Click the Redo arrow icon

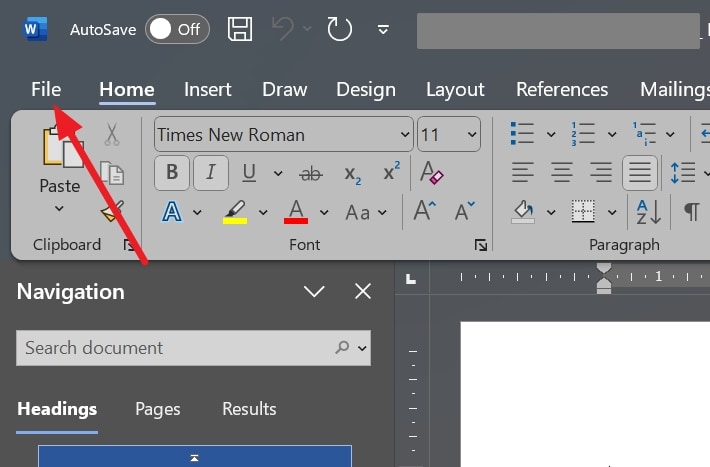[x=340, y=29]
